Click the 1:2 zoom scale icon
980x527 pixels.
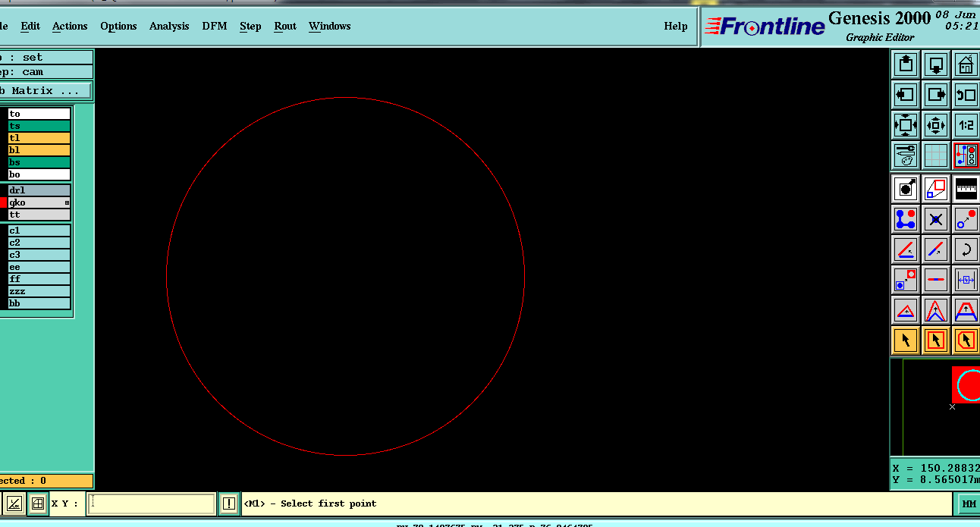click(x=966, y=125)
